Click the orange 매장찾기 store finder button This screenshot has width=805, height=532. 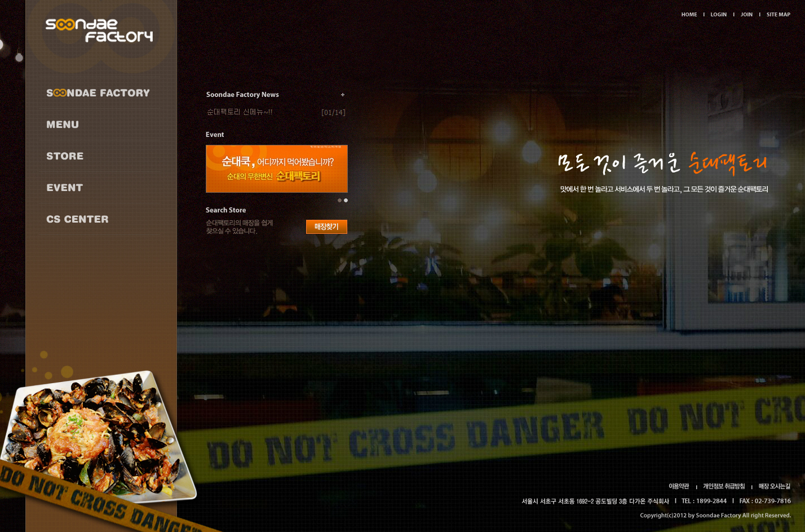pyautogui.click(x=326, y=227)
